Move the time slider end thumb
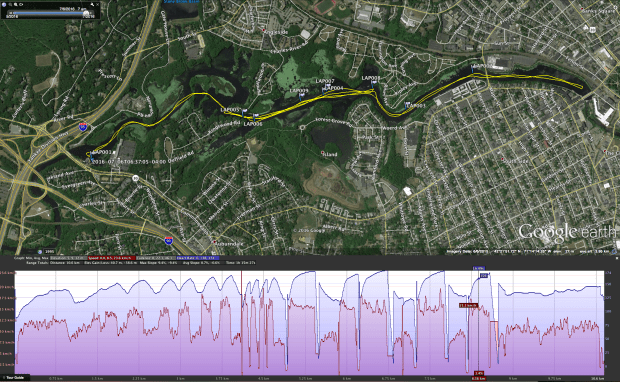This screenshot has width=620, height=382. pos(86,13)
